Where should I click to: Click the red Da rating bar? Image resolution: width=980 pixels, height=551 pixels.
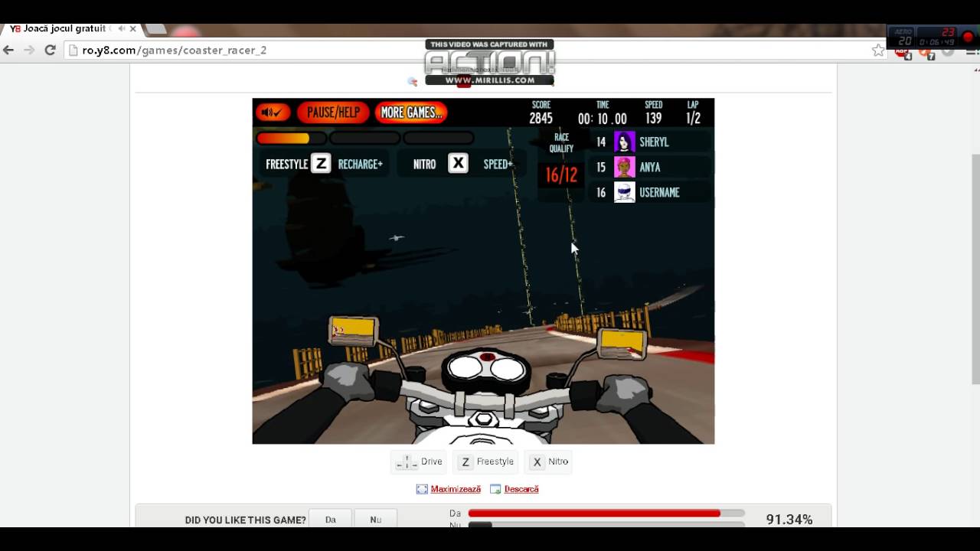tap(594, 514)
